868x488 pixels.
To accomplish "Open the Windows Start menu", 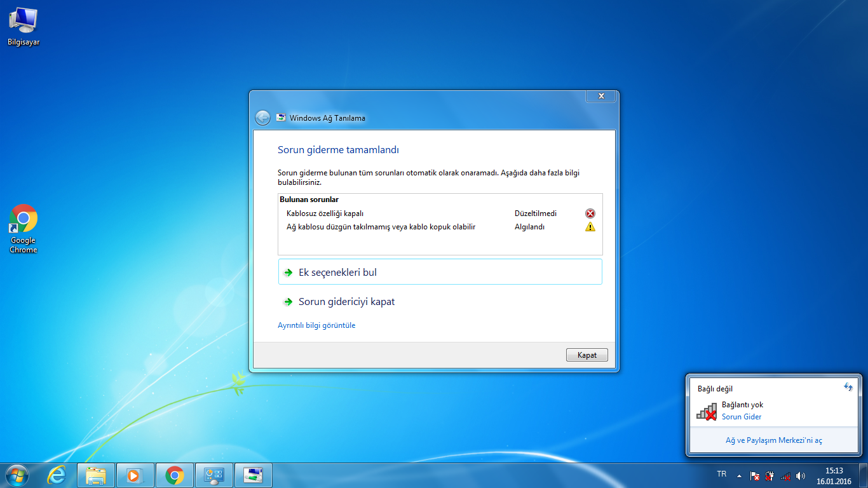I will coord(17,475).
